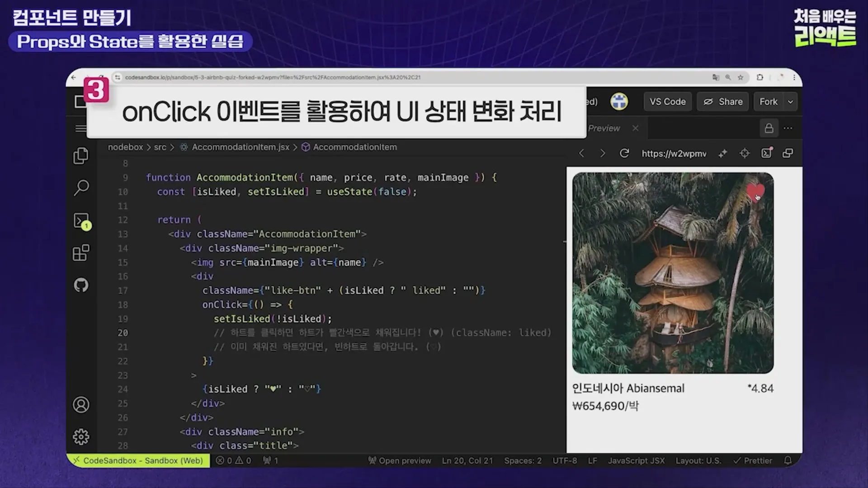Image resolution: width=868 pixels, height=488 pixels.
Task: Go back in the preview browser
Action: 582,154
